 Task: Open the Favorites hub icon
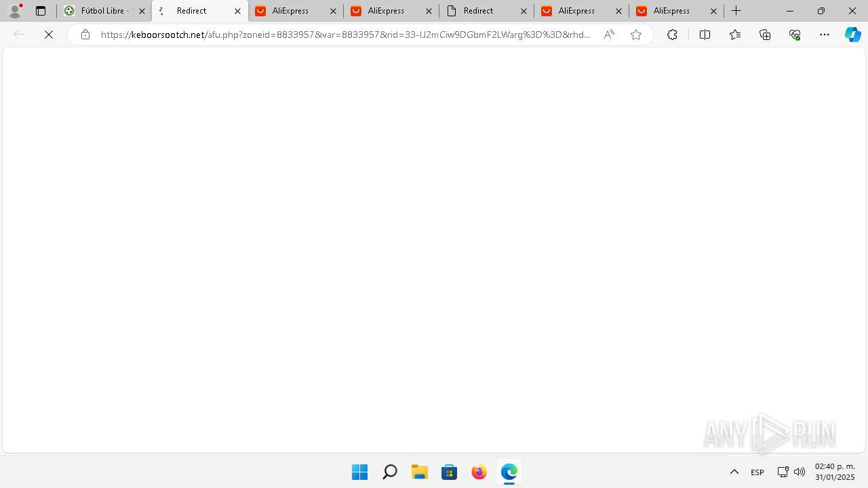coord(735,35)
